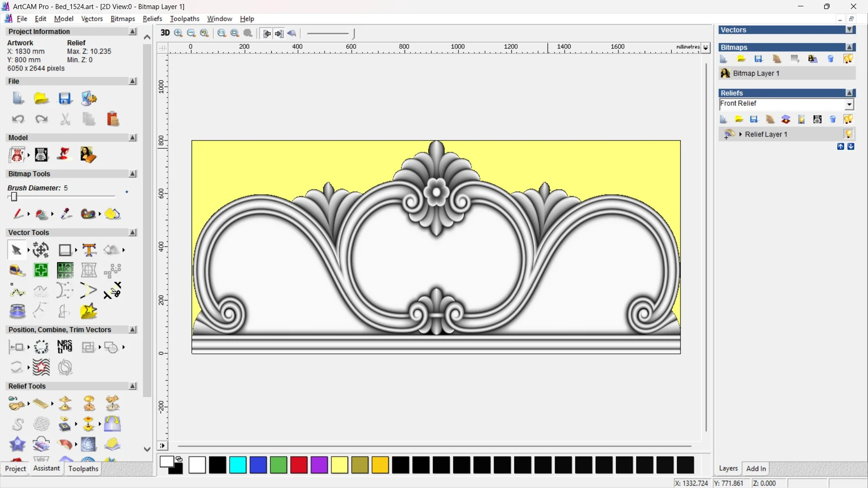Image resolution: width=868 pixels, height=488 pixels.
Task: Click the Undo arrow icon
Action: tap(18, 119)
